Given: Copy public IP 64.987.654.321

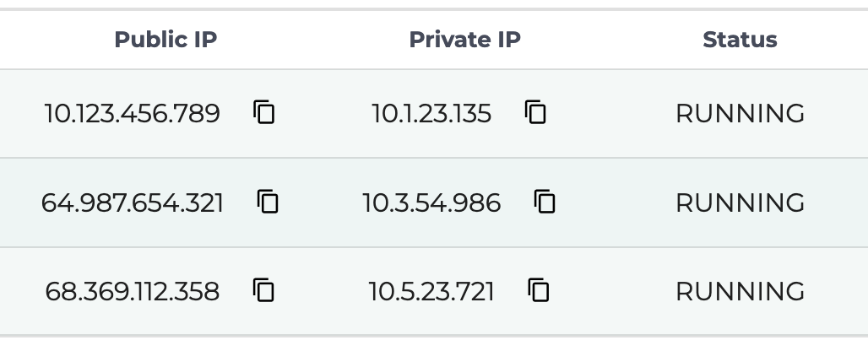Looking at the screenshot, I should tap(269, 202).
